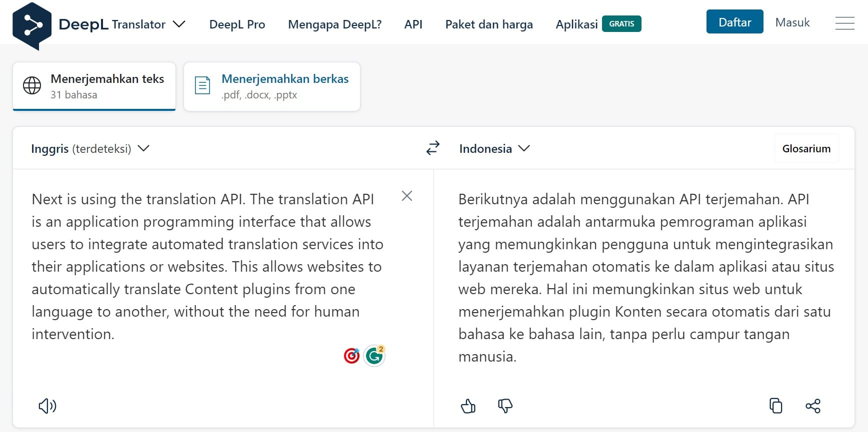The width and height of the screenshot is (868, 432).
Task: Click the word "manusia." in translation
Action: pyautogui.click(x=487, y=357)
